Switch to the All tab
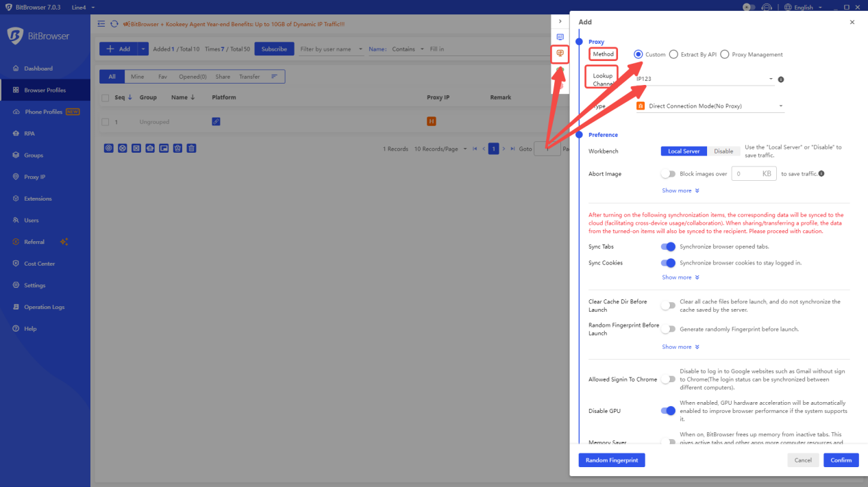This screenshot has width=868, height=487. [x=112, y=77]
